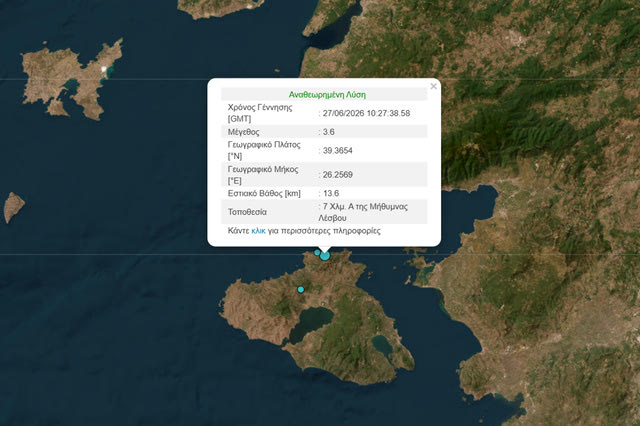640x426 pixels.
Task: Click the latitude value 39.3654
Action: pyautogui.click(x=337, y=151)
